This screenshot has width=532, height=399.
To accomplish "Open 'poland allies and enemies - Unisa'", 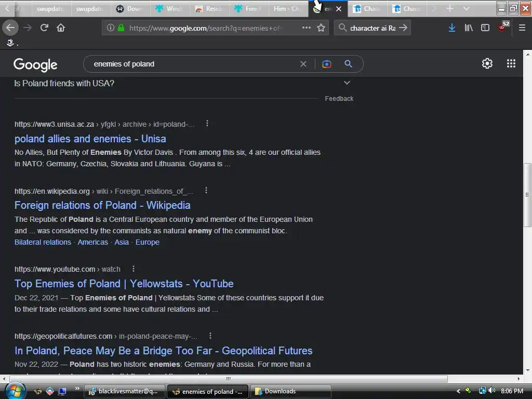I will (x=90, y=139).
